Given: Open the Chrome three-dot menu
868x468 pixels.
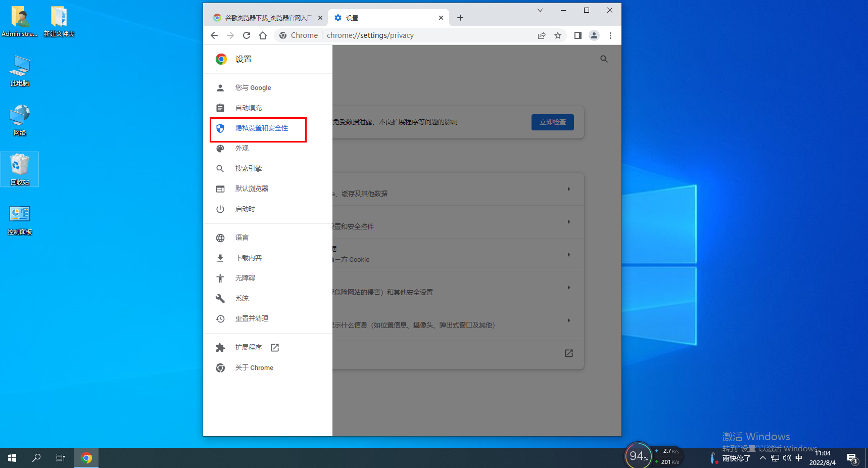Looking at the screenshot, I should coord(611,35).
